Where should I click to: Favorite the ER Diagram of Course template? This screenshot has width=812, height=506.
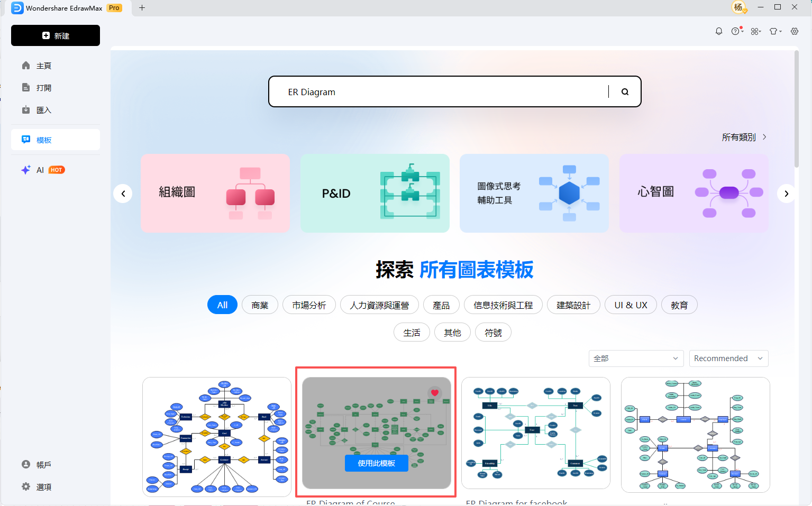(x=435, y=393)
